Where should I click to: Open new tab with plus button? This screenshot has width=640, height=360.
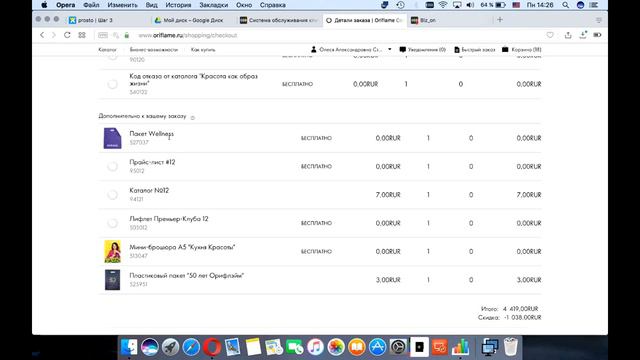(x=500, y=20)
